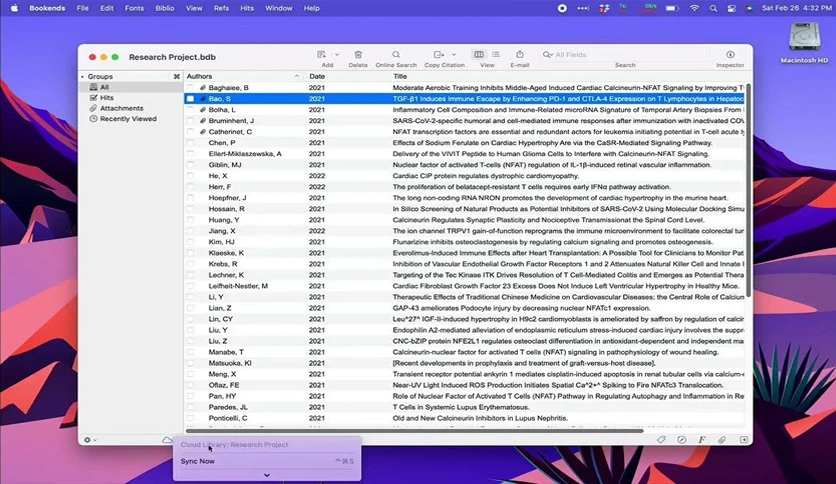Expand the cloud menu with the down chevron

coord(267,475)
